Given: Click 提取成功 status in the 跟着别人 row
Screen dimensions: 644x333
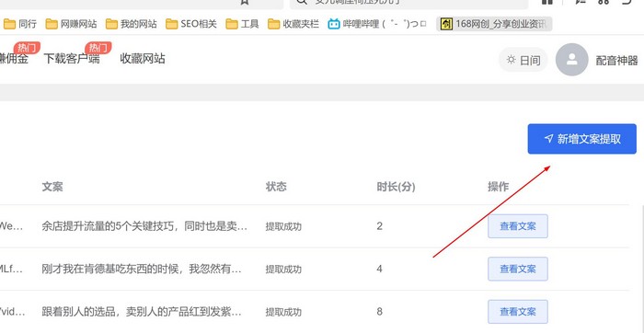Looking at the screenshot, I should 283,312.
